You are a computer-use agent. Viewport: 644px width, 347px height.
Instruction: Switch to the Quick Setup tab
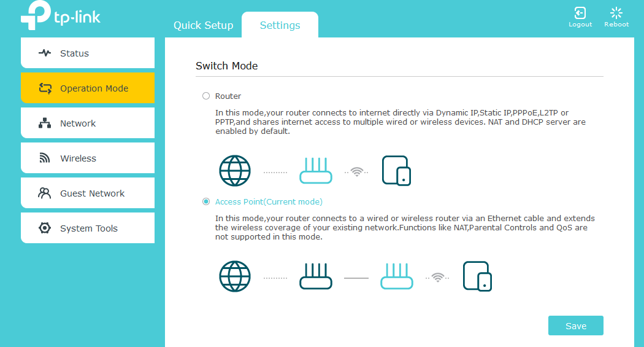click(203, 26)
